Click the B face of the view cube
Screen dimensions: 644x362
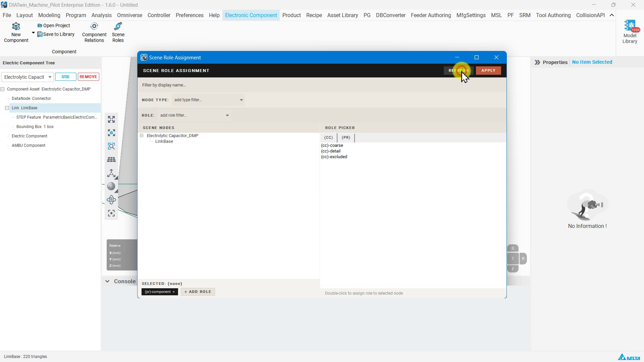(x=513, y=248)
